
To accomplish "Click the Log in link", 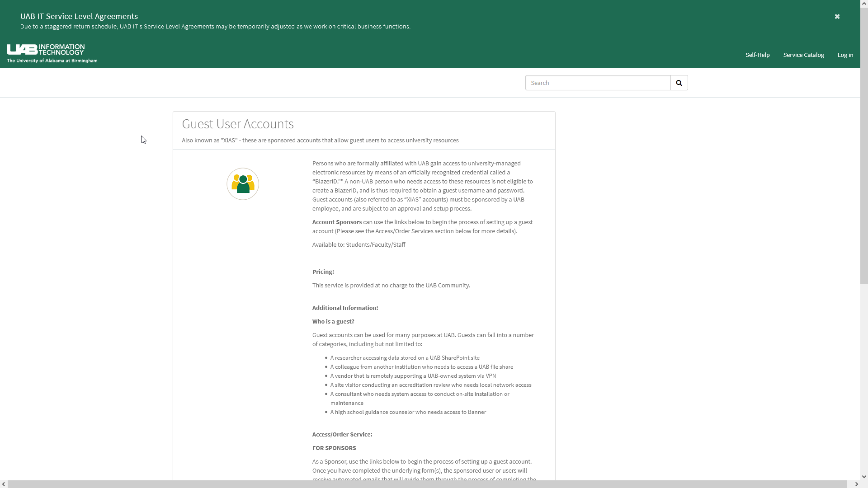I will pos(845,55).
